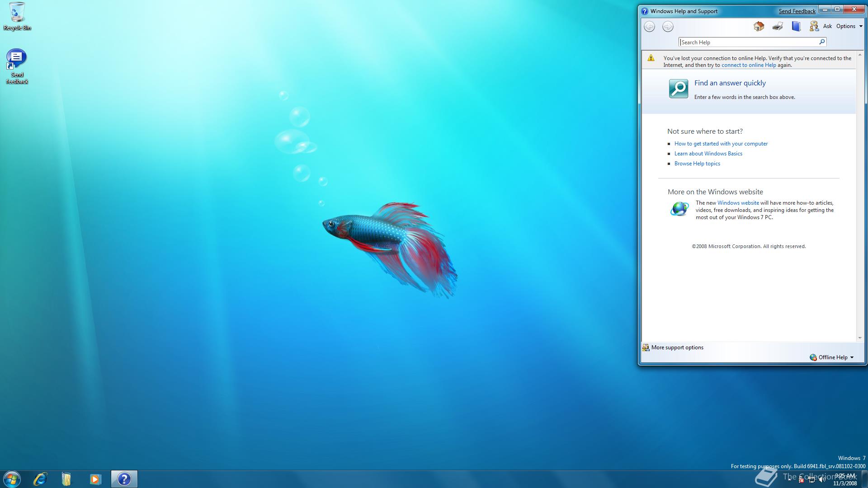Viewport: 868px width, 488px height.
Task: Click the Back arrow in Help window
Action: (x=649, y=27)
